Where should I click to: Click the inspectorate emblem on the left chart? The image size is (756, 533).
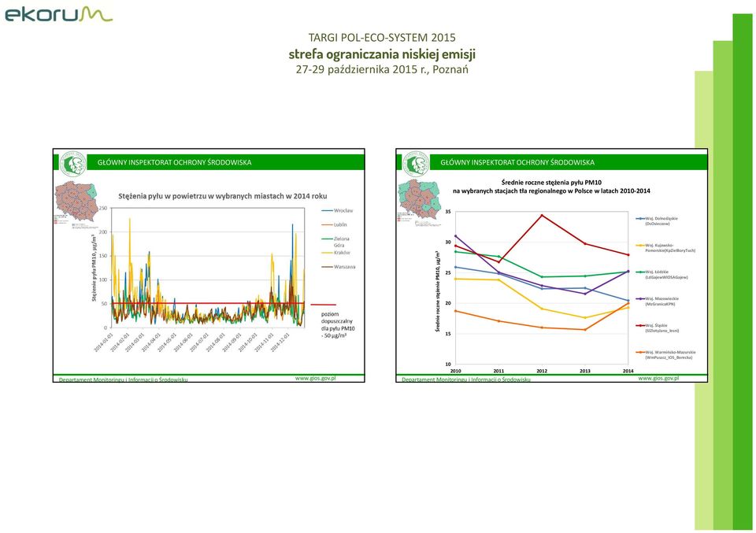point(72,164)
